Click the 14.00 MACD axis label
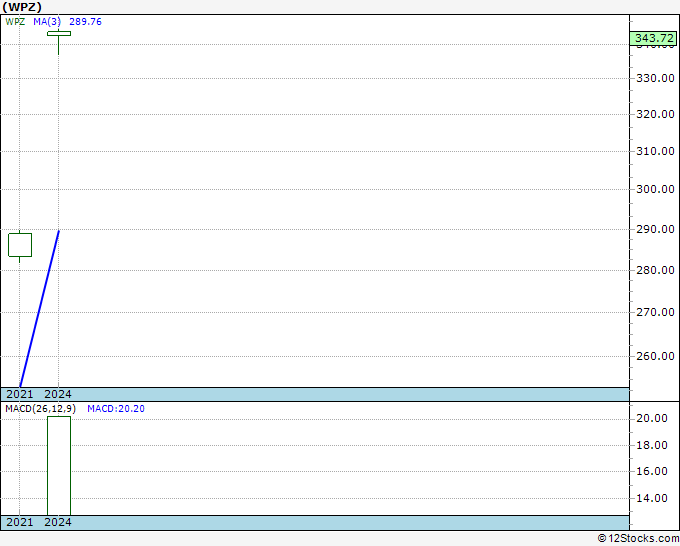Screen dimensions: 680x546 654,498
